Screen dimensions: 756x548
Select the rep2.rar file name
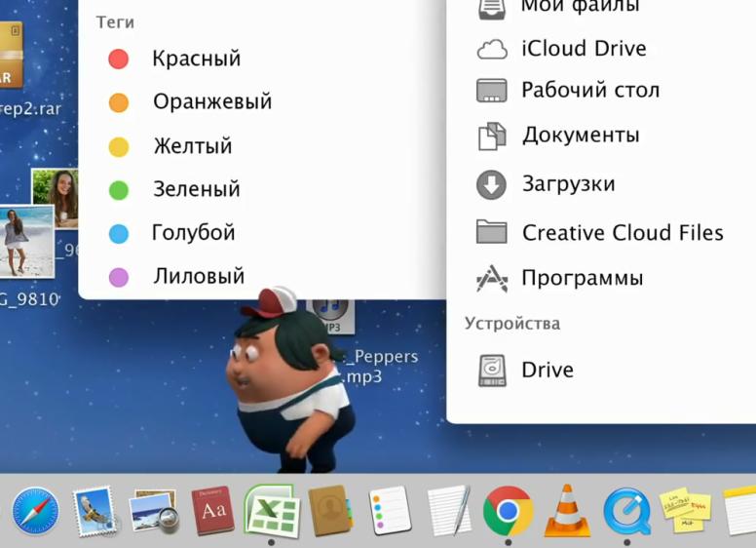click(x=30, y=109)
